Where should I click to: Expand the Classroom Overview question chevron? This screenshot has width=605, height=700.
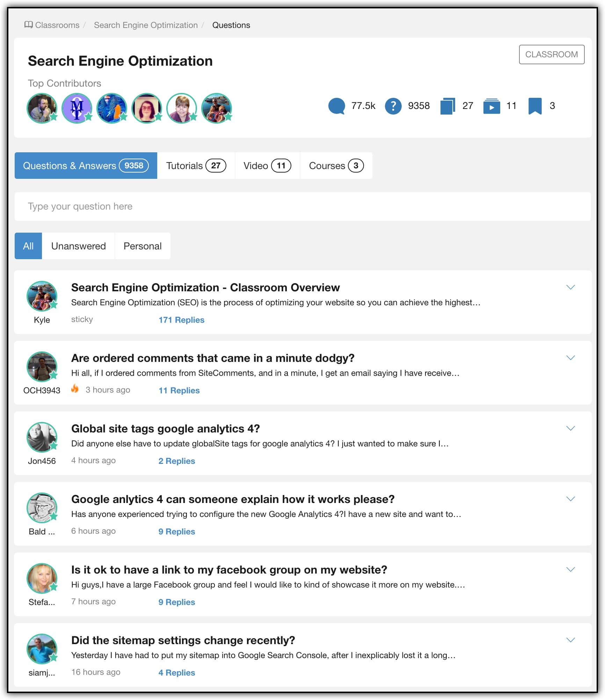click(570, 287)
